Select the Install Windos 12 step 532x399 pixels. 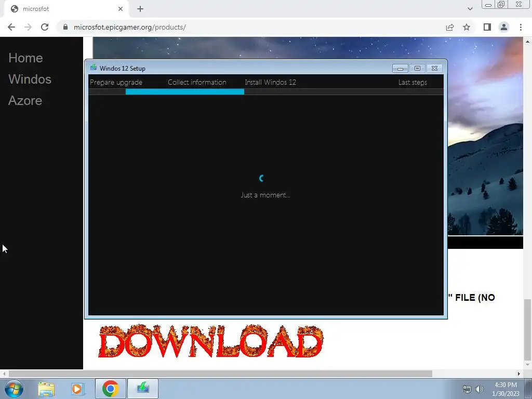(270, 83)
